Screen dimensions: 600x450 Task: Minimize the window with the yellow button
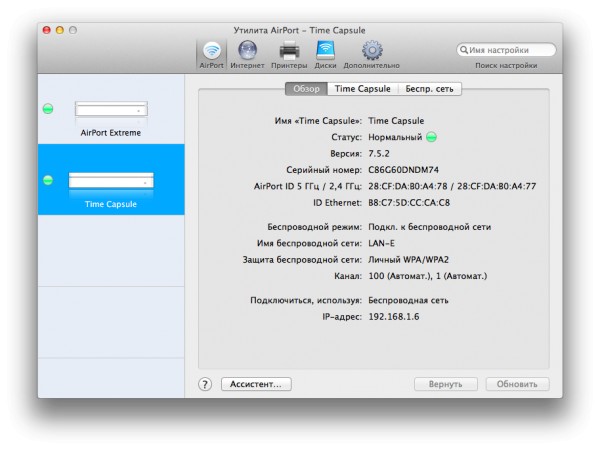60,30
